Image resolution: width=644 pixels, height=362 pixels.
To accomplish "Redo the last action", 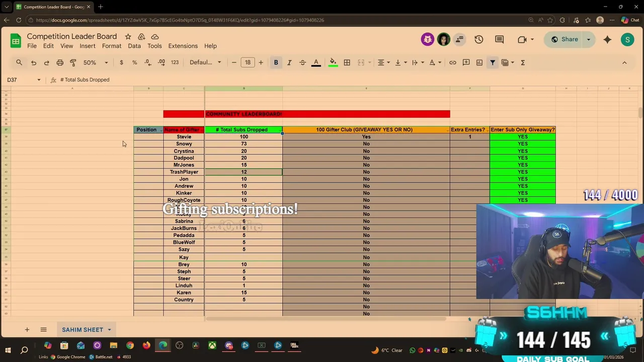I will tap(46, 62).
